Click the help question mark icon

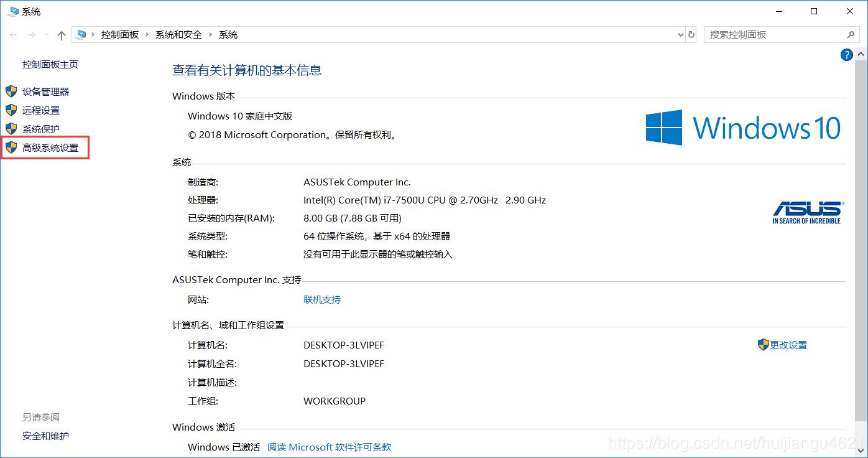[x=846, y=55]
